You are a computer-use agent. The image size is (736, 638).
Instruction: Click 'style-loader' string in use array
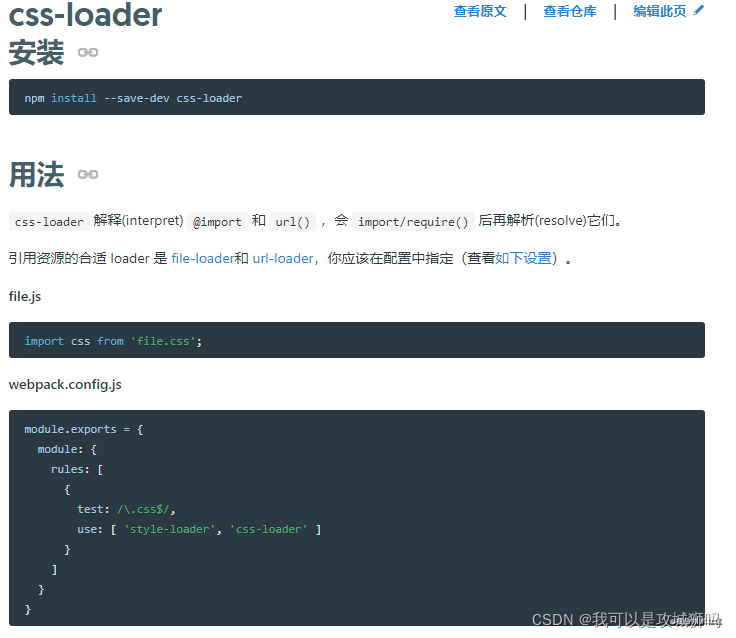(169, 530)
